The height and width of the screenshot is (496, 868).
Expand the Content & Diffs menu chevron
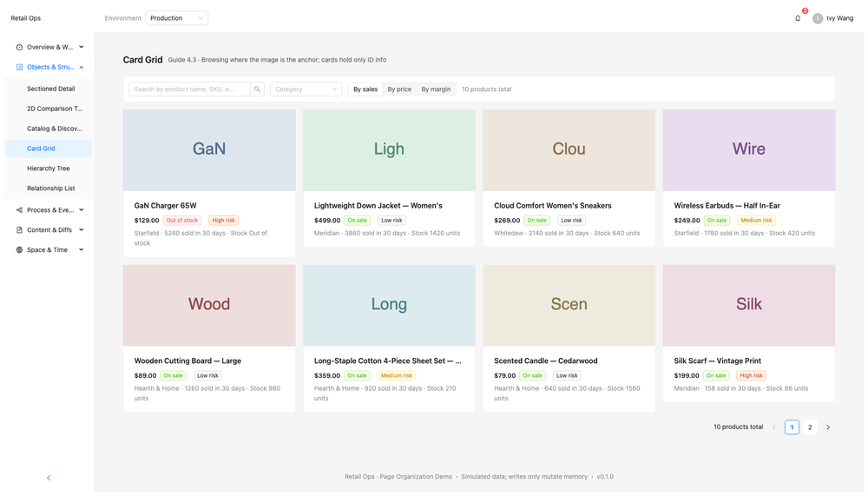(82, 230)
